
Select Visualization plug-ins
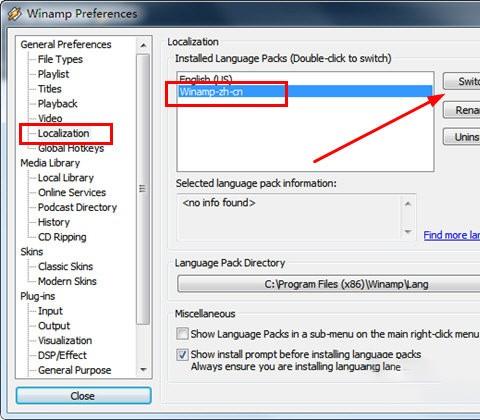(x=65, y=340)
